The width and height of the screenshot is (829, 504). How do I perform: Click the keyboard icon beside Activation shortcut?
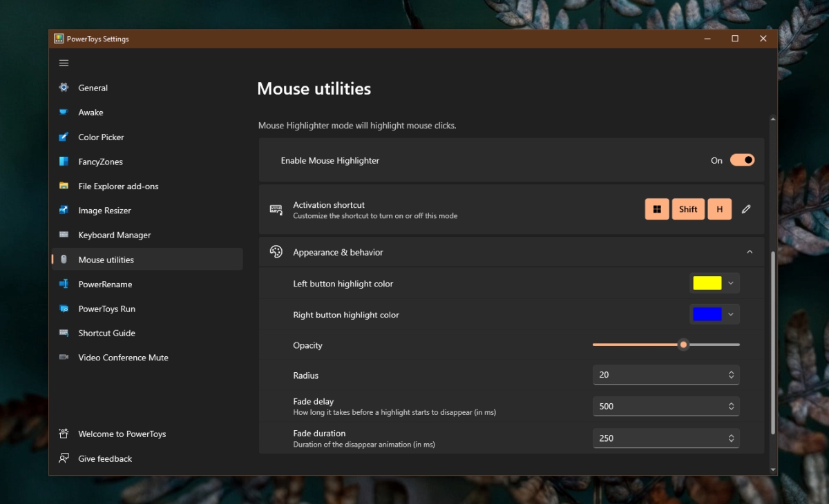pyautogui.click(x=276, y=210)
